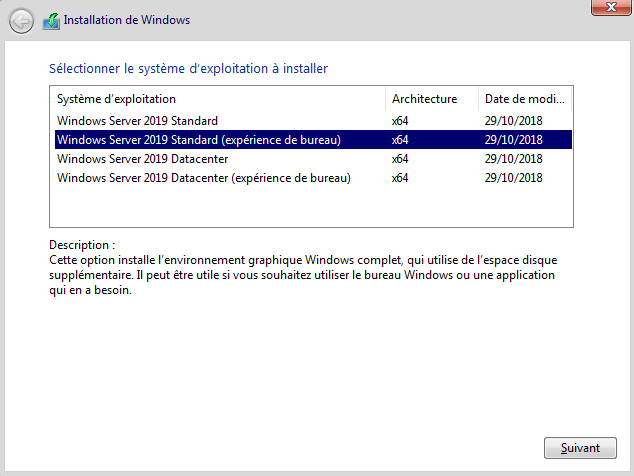This screenshot has height=476, width=634.
Task: Click the Date de modi... column header
Action: [524, 99]
